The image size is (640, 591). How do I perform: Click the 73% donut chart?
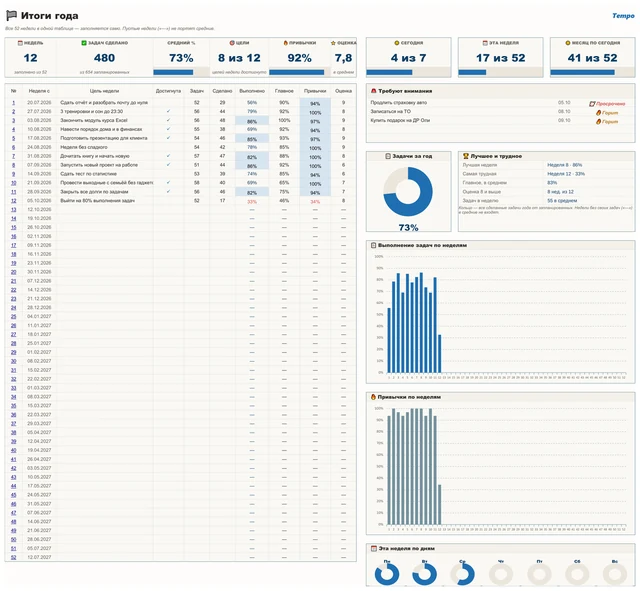408,191
